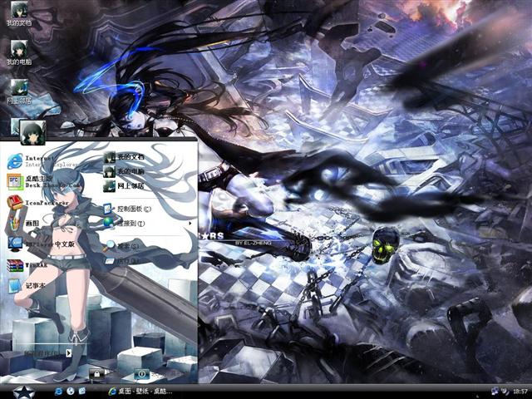Click the star Start button
Screen dimensions: 532x399
click(x=24, y=392)
